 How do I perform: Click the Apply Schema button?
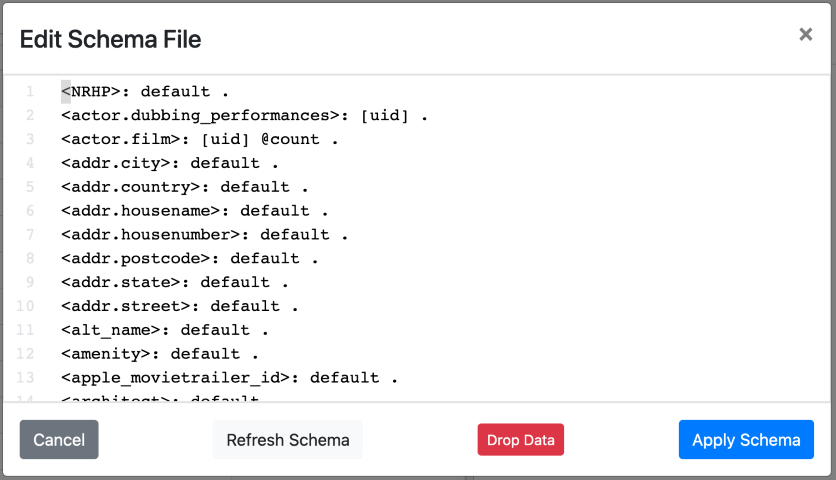tap(746, 440)
